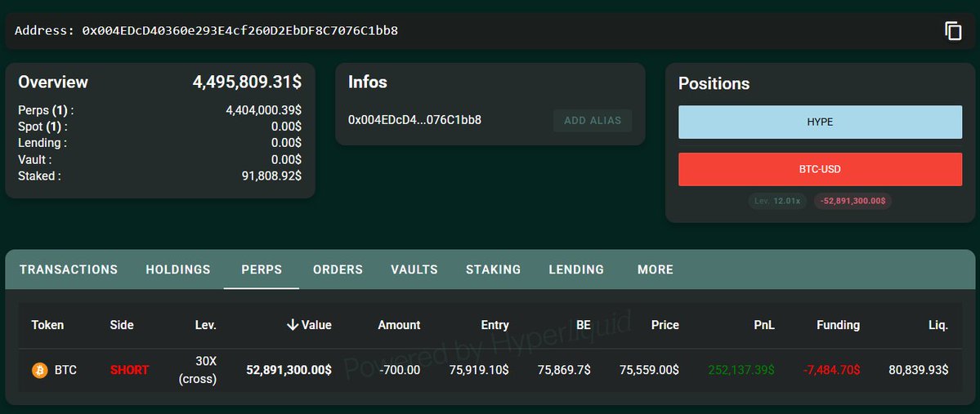The width and height of the screenshot is (980, 414).
Task: Sort by Value column arrow
Action: tap(293, 325)
